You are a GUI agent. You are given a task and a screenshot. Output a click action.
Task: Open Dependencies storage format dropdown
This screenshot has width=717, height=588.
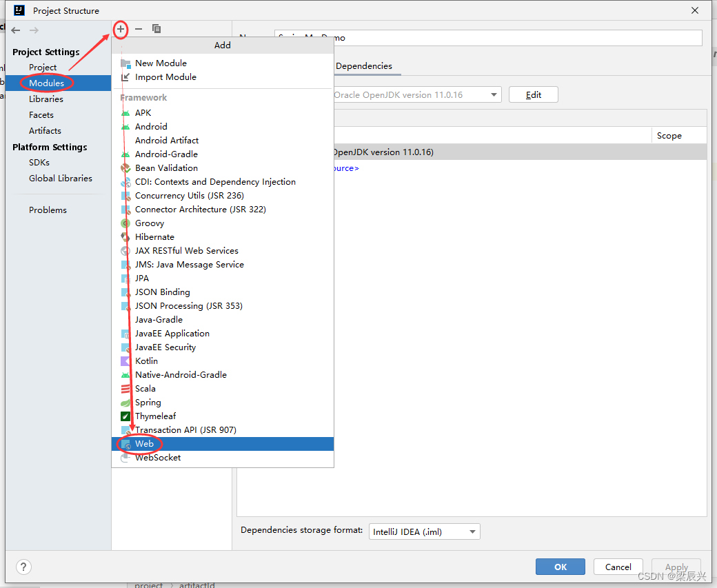point(425,531)
